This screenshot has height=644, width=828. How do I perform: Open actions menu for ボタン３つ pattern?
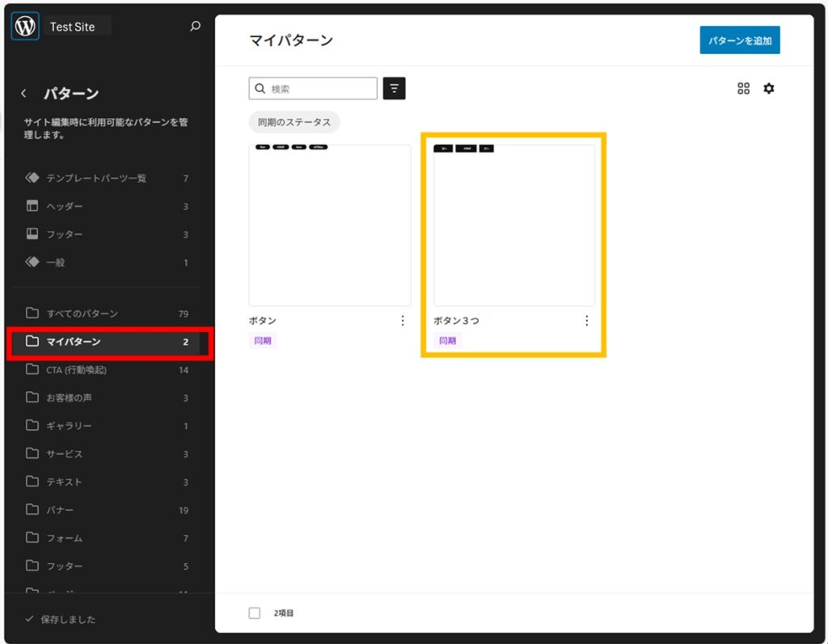click(587, 321)
